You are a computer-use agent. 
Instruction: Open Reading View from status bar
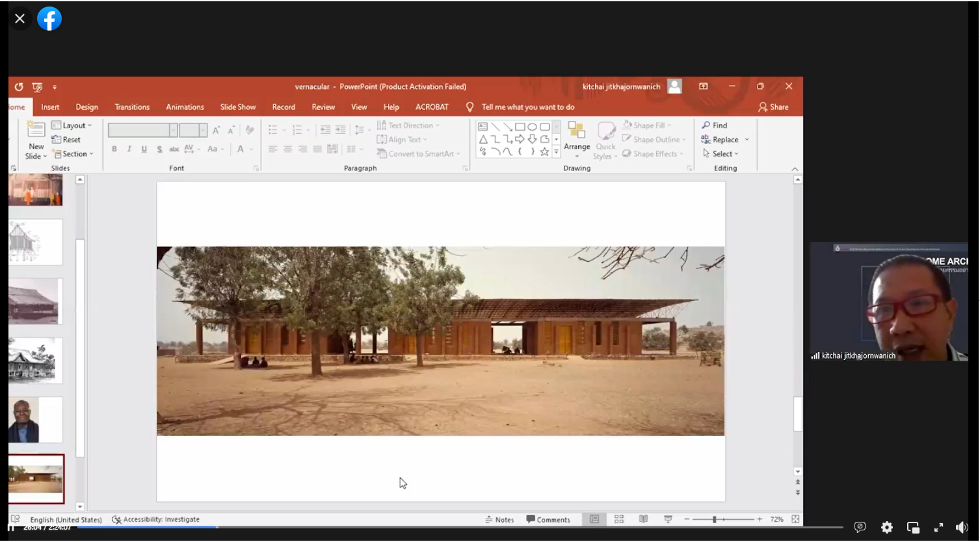(x=643, y=519)
